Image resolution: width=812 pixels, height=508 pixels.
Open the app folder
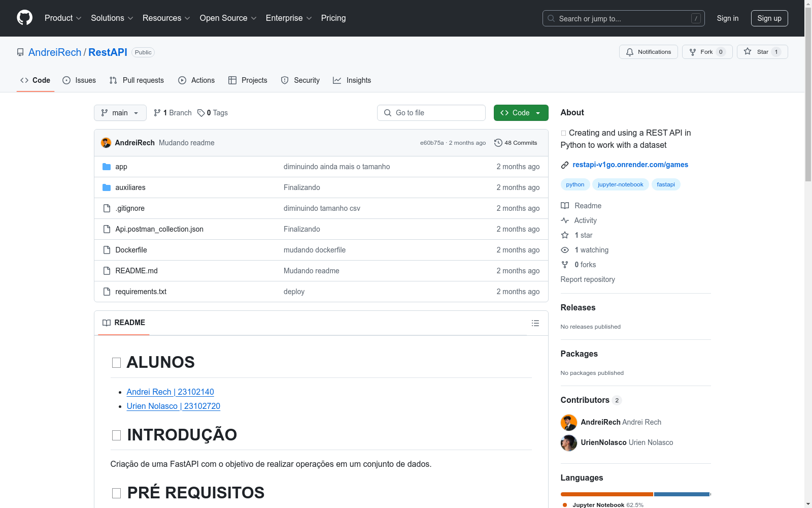coord(121,167)
